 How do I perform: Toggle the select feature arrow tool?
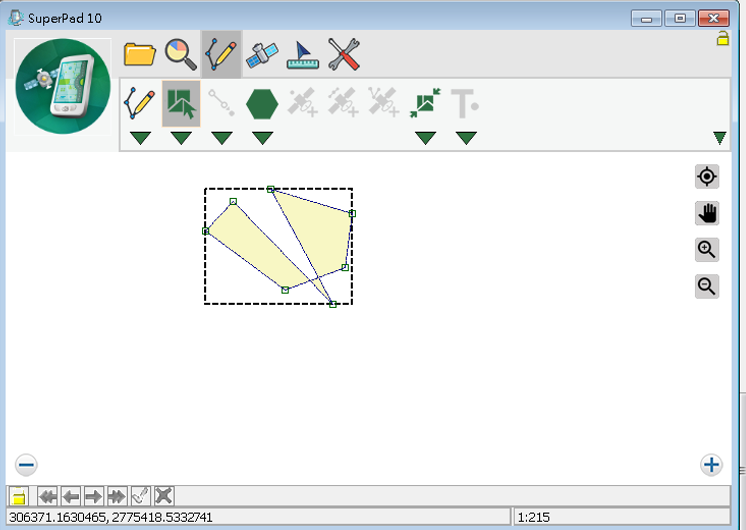pos(181,103)
